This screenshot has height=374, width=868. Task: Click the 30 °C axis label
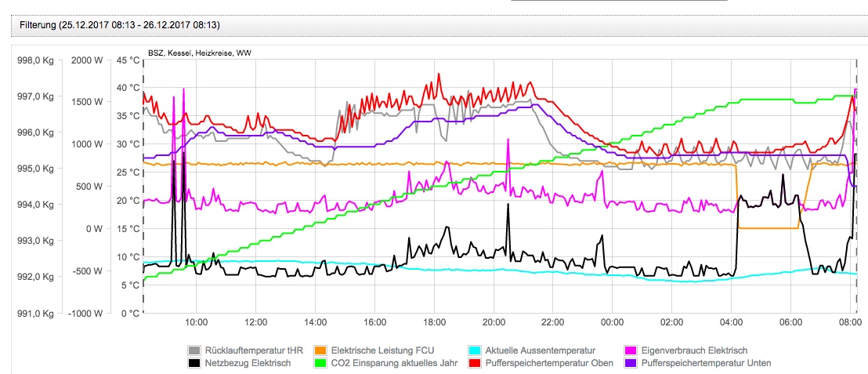click(x=128, y=144)
